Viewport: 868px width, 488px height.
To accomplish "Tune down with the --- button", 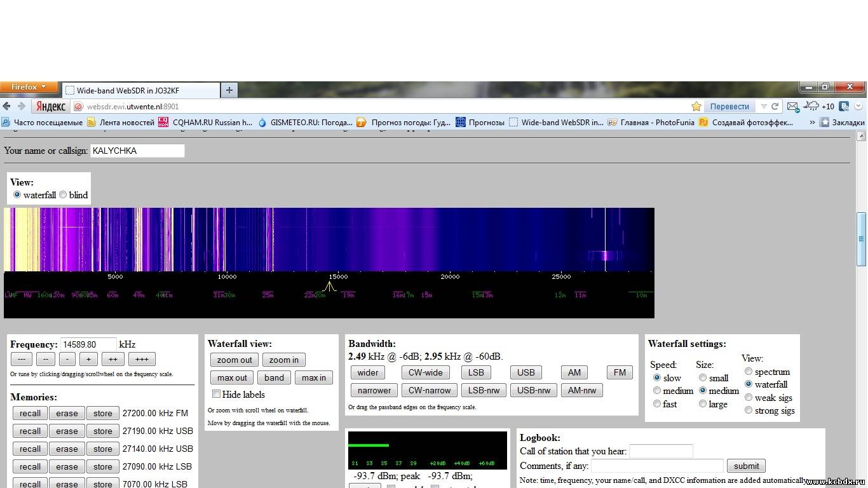I will pos(22,359).
